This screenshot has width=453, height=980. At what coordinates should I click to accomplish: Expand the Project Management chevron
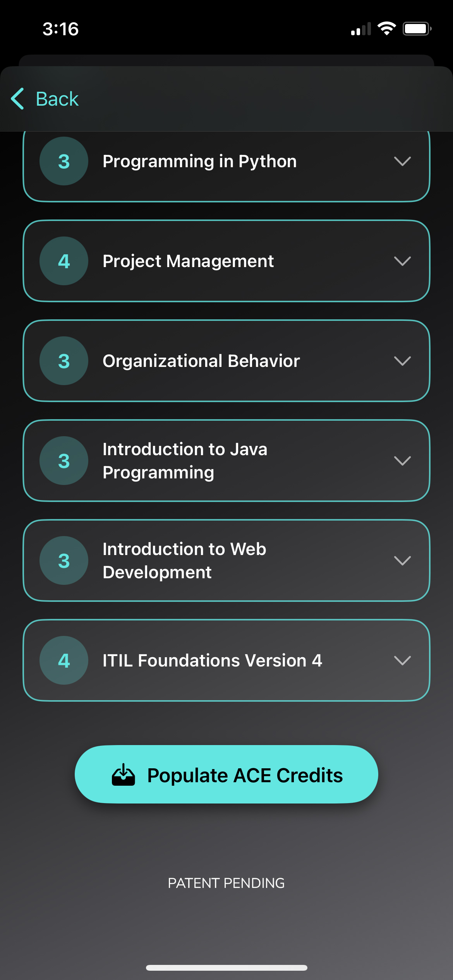pos(402,261)
